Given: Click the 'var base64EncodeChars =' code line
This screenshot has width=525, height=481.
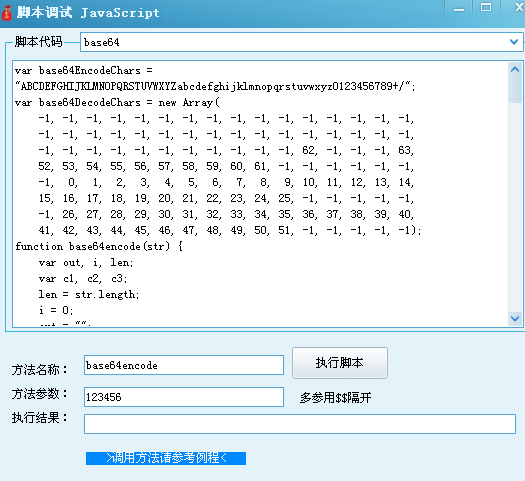Looking at the screenshot, I should [84, 71].
